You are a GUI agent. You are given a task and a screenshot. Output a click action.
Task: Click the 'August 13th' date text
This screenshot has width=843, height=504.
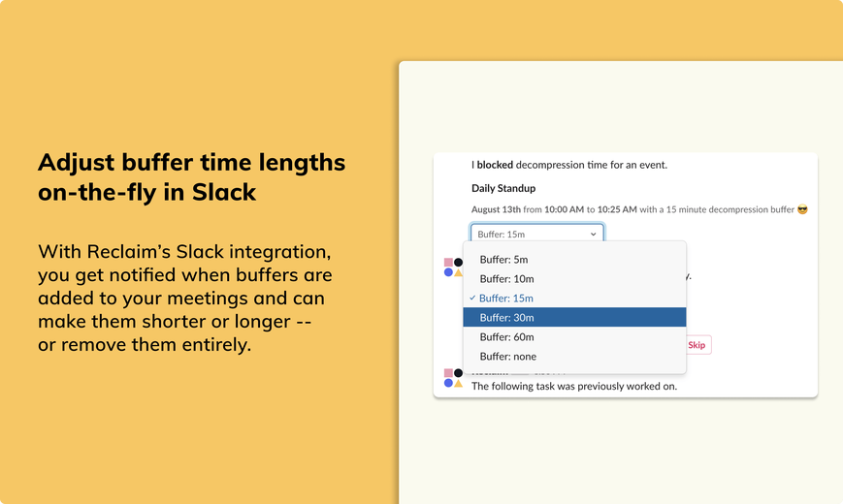[496, 209]
